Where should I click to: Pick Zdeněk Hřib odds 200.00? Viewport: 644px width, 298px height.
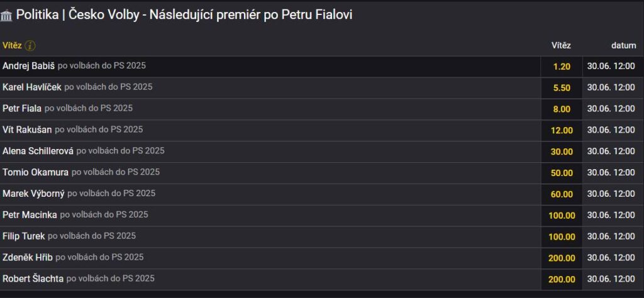pos(561,258)
